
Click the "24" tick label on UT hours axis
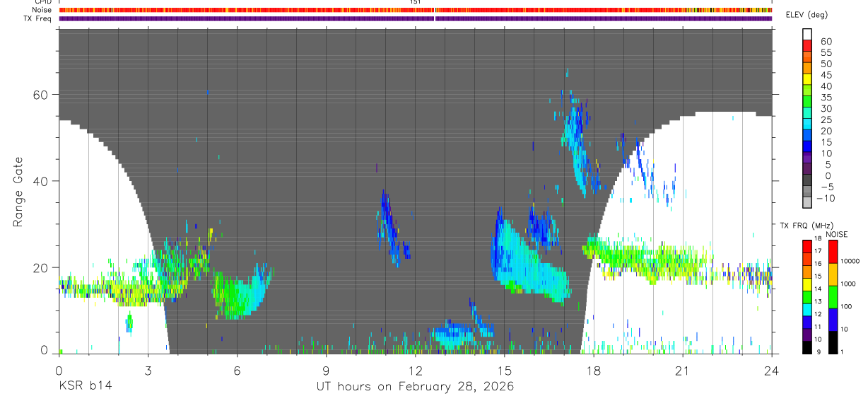click(x=772, y=370)
